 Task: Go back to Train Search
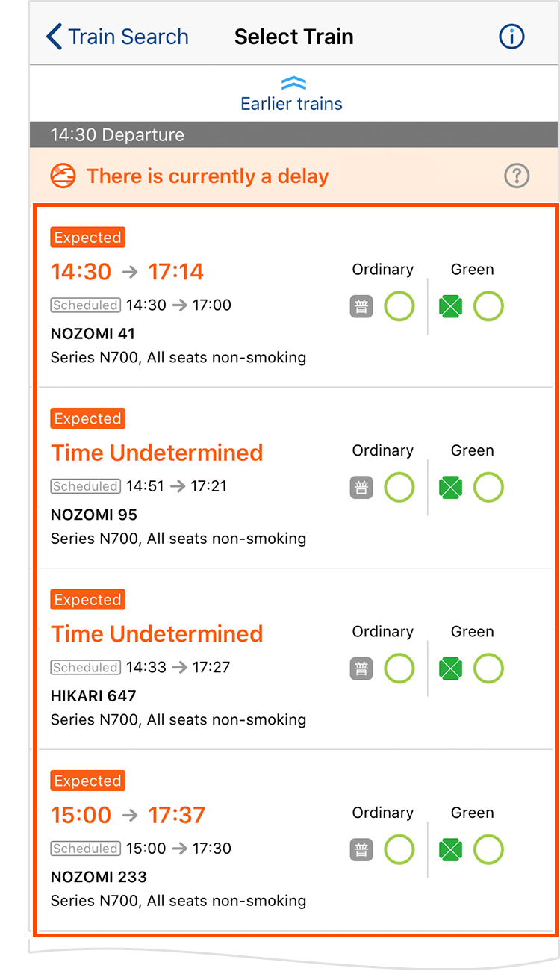(x=128, y=37)
